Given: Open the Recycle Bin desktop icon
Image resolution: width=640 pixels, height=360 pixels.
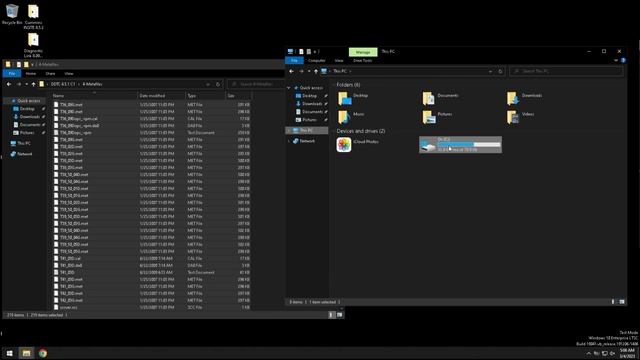Looking at the screenshot, I should pyautogui.click(x=12, y=14).
